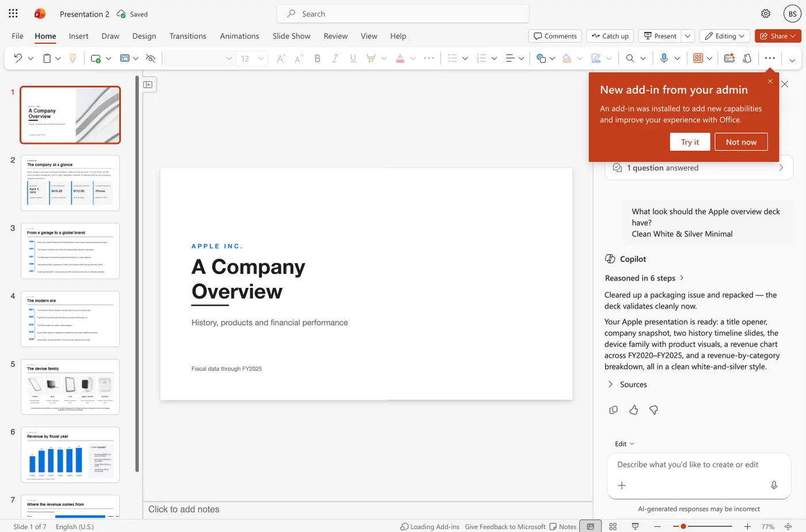Image resolution: width=806 pixels, height=532 pixels.
Task: Show more font options ellipsis
Action: [x=429, y=58]
